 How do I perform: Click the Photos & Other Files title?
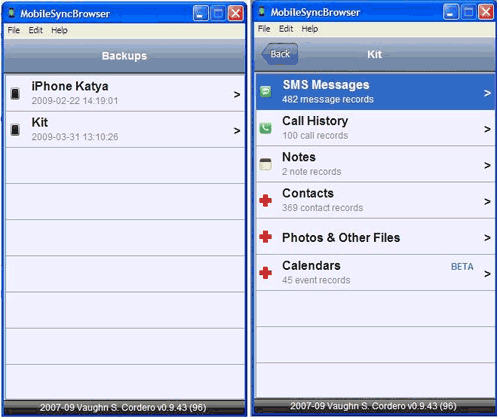[x=341, y=238]
